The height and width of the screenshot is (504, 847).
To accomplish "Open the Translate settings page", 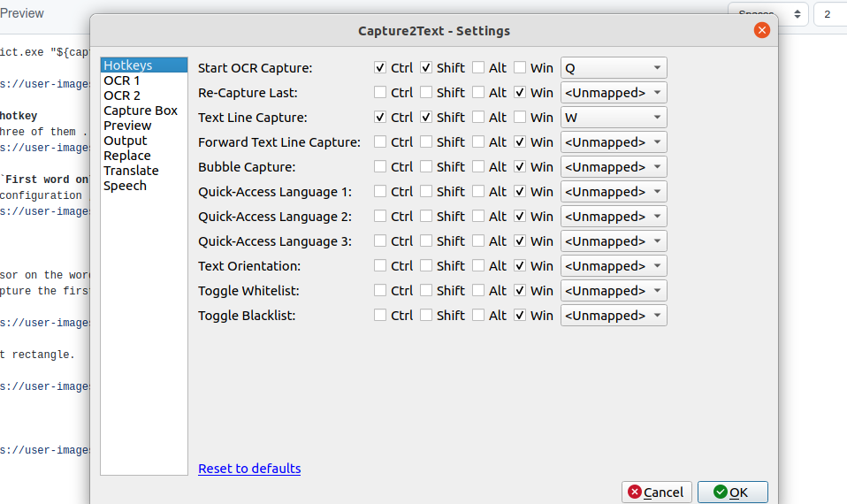I will (144, 171).
